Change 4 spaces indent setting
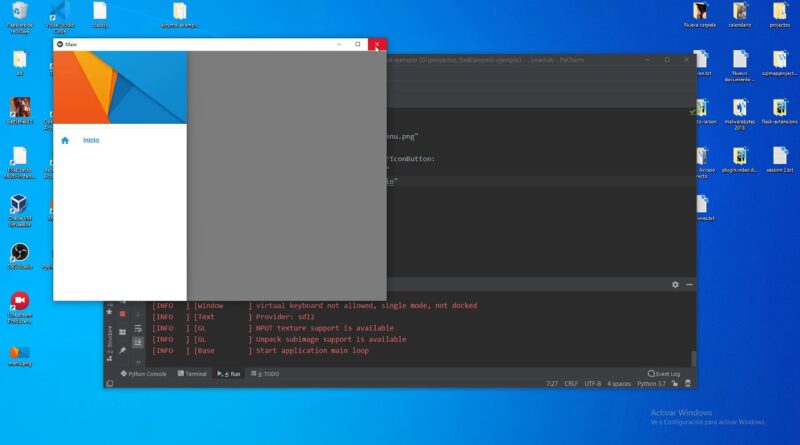 click(619, 384)
